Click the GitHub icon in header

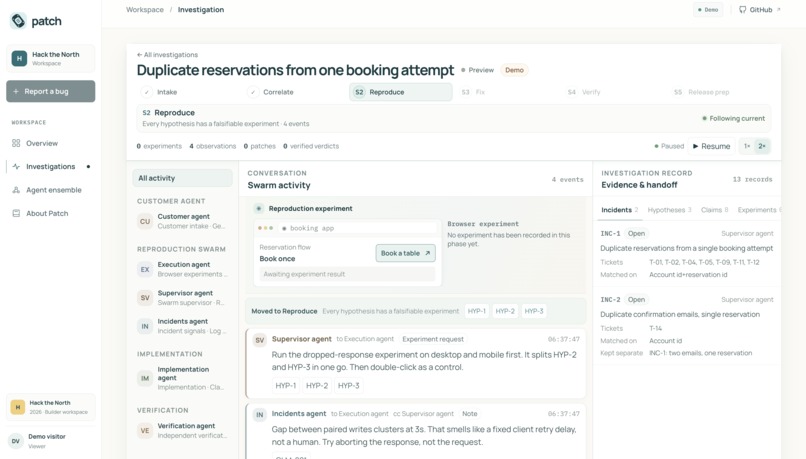coord(743,10)
